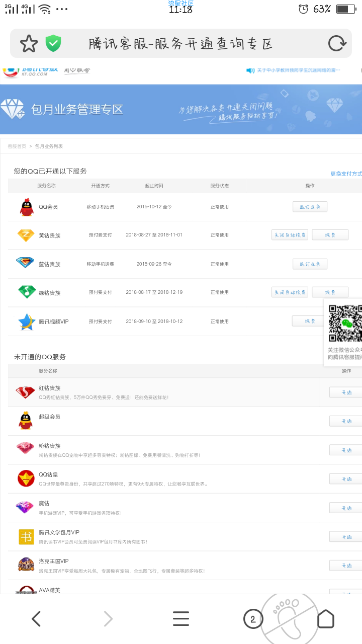Click 开通 button for QQ钻皇

point(346,479)
